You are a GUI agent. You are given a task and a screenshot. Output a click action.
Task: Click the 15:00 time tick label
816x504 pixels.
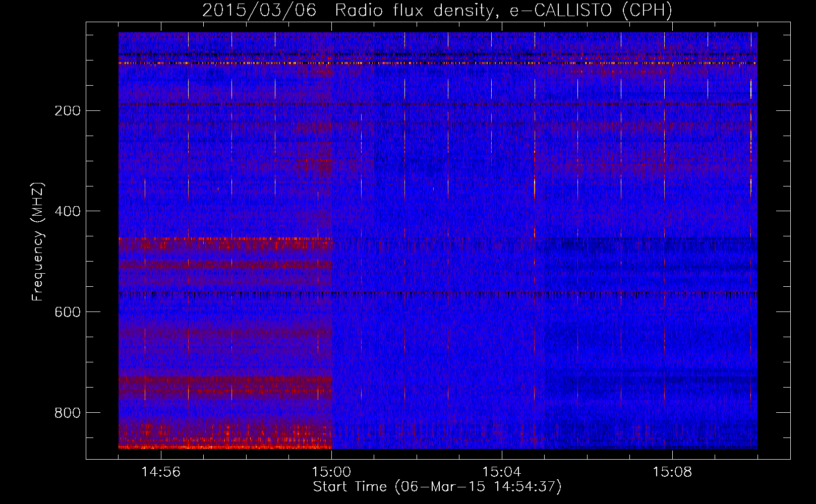(x=331, y=472)
